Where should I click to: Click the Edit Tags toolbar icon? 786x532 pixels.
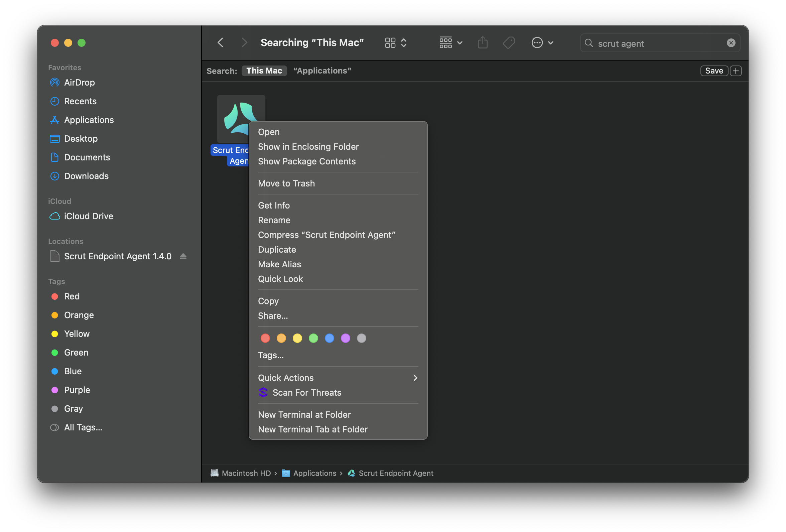(509, 43)
